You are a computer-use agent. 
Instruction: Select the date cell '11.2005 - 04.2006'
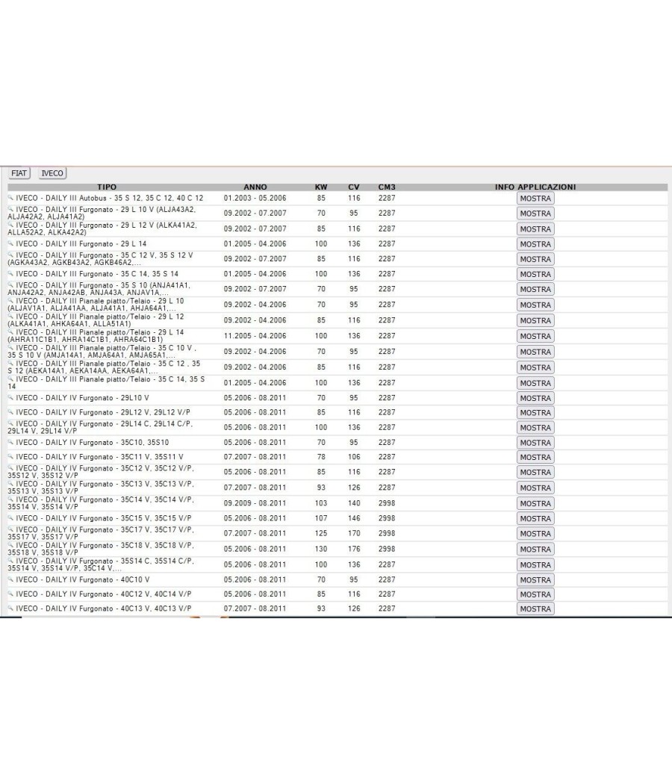(x=255, y=336)
